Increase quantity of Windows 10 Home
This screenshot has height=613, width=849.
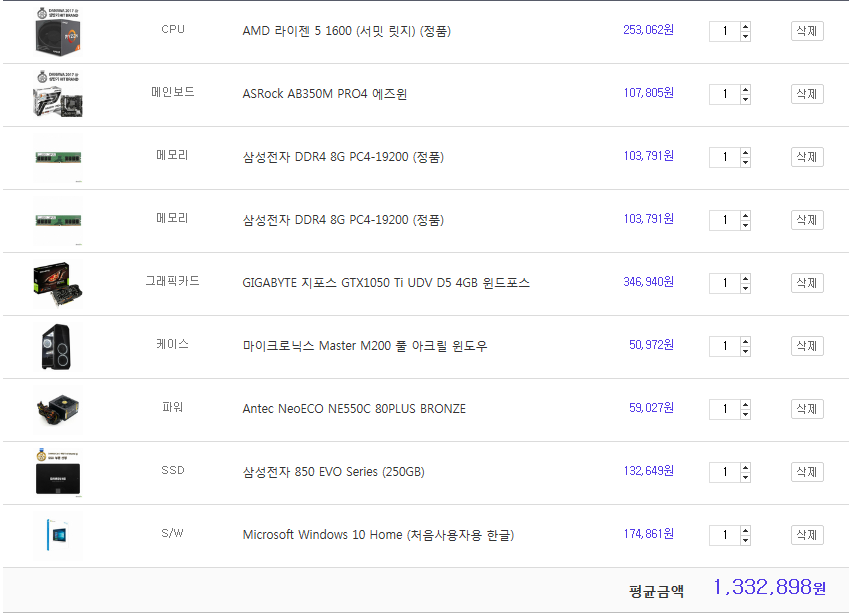[745, 530]
